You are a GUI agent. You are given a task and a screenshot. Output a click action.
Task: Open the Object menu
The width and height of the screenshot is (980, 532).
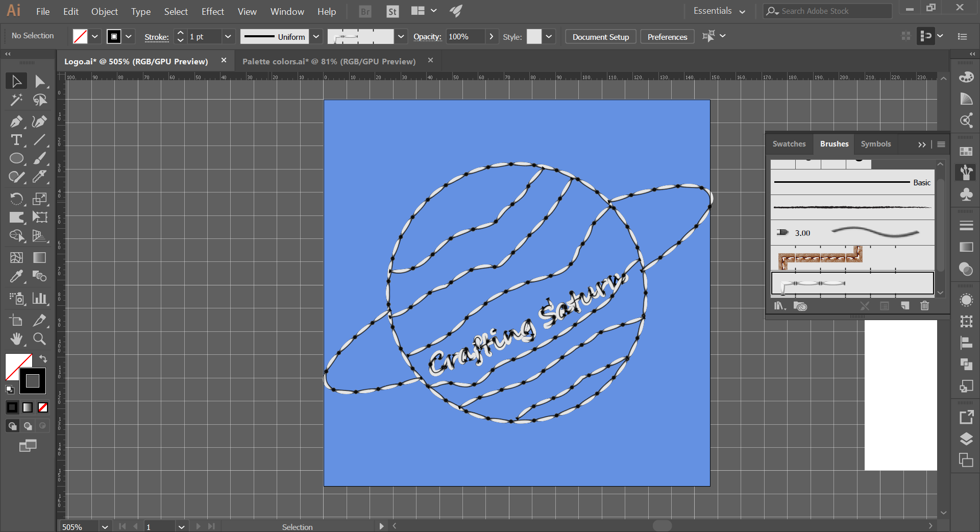coord(104,11)
